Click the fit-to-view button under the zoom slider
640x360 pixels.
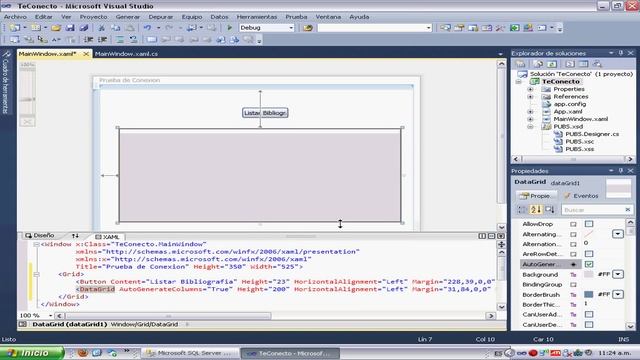[x=27, y=122]
